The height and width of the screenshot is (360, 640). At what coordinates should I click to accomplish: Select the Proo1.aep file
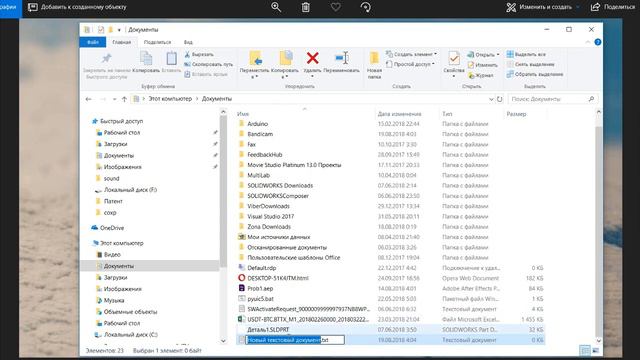[x=260, y=288]
